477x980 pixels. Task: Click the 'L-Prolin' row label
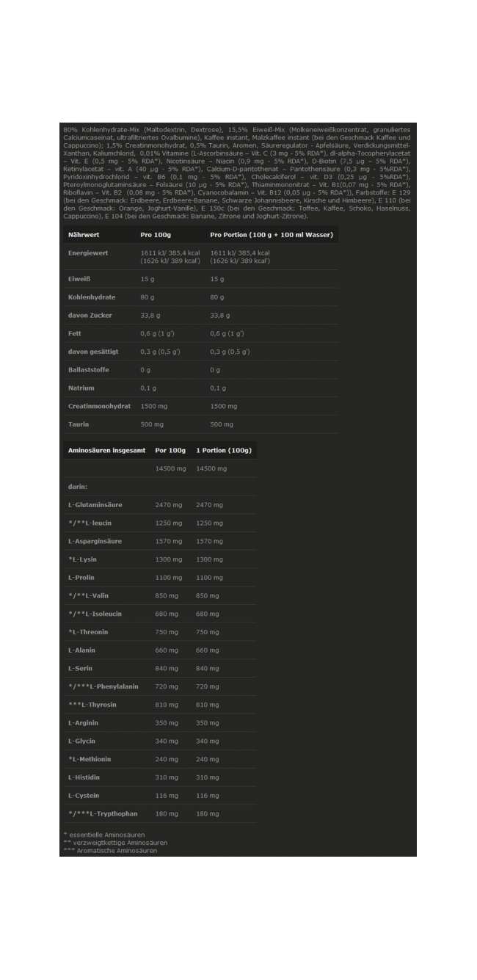pos(82,578)
